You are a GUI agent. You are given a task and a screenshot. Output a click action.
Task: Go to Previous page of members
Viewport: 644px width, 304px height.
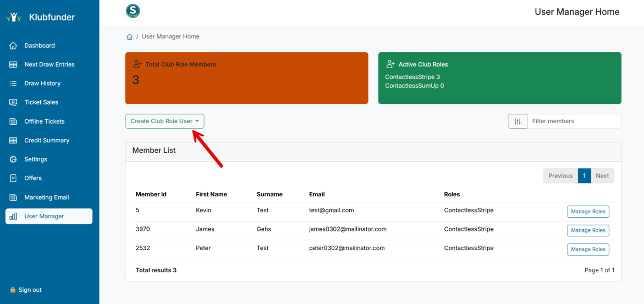tap(560, 176)
